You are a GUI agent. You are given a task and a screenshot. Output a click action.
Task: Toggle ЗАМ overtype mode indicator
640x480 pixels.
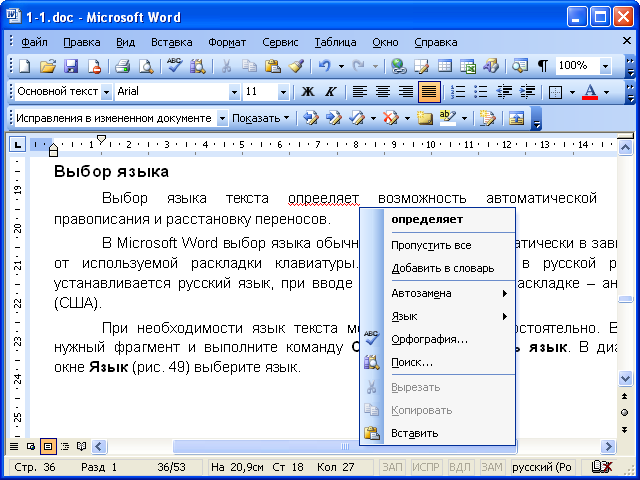[491, 467]
